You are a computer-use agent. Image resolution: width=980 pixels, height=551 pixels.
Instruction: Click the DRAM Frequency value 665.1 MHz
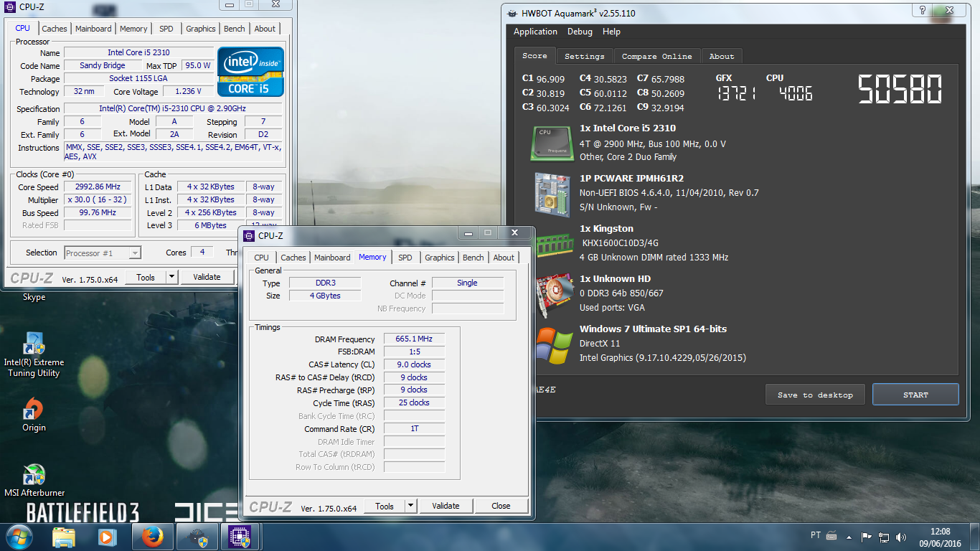[x=414, y=339]
